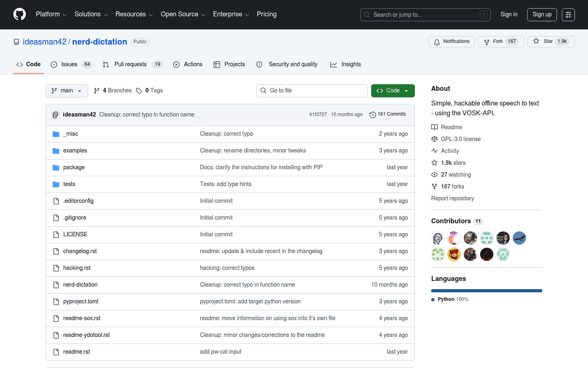The image size is (588, 368).
Task: Click Report repository link
Action: tap(452, 198)
